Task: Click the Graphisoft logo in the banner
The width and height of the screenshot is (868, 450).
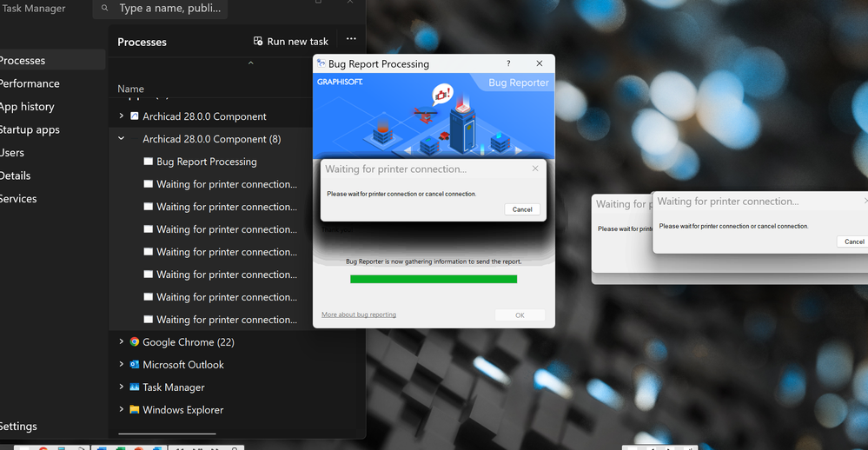Action: pyautogui.click(x=340, y=82)
